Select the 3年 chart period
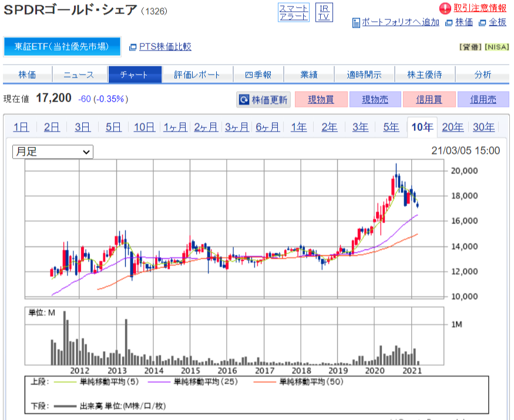 (x=360, y=127)
